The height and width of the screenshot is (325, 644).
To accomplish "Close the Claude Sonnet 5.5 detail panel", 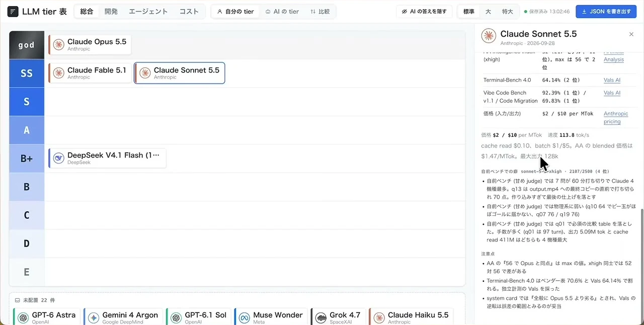I will tap(631, 34).
